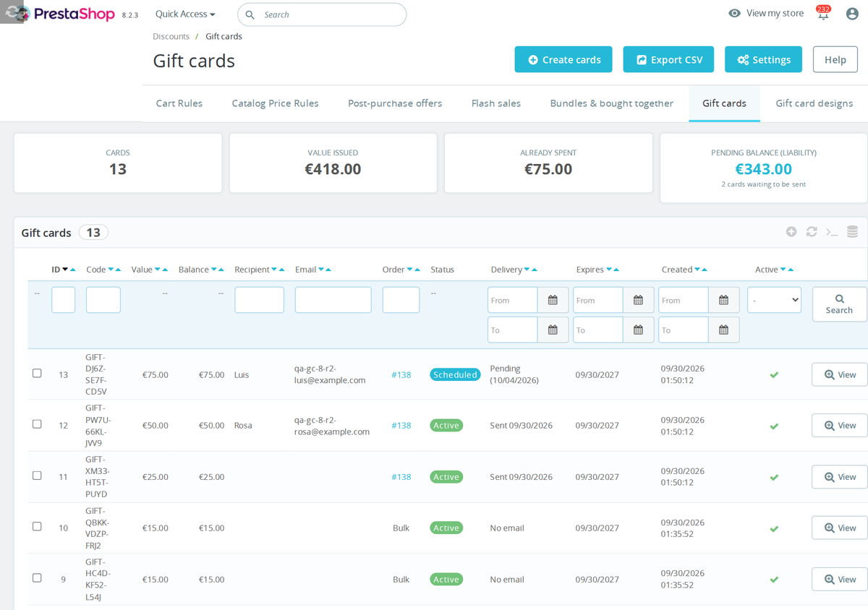868x610 pixels.
Task: Open the Quick Access dropdown
Action: (x=185, y=14)
